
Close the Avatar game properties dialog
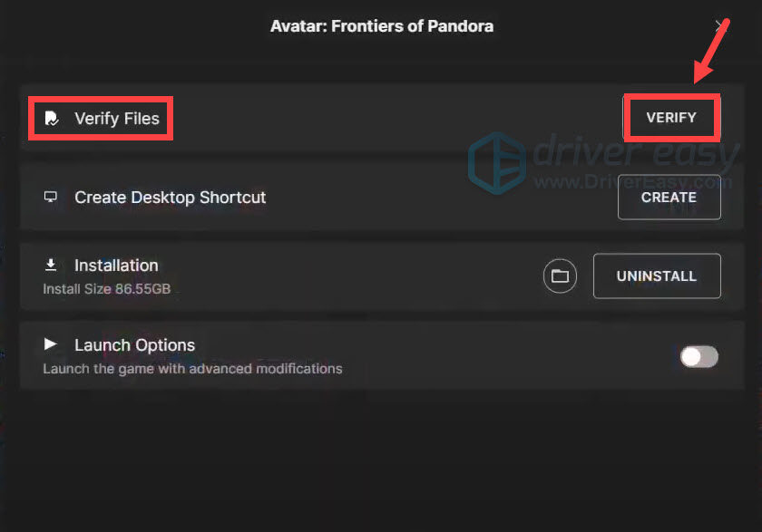tap(720, 26)
